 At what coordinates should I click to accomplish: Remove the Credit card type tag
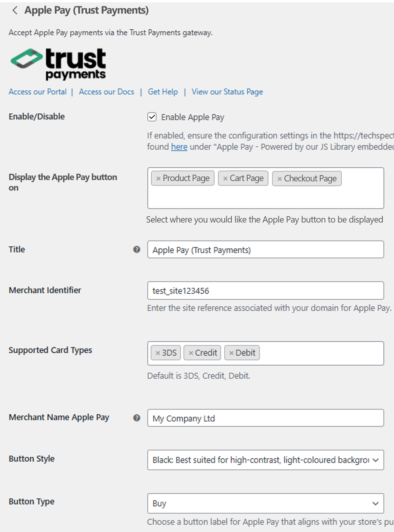pos(191,353)
